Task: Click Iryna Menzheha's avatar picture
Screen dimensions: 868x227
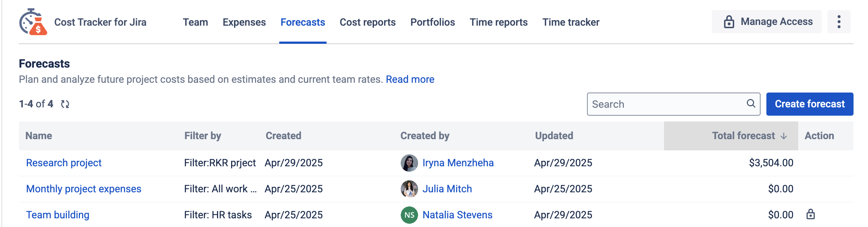Action: pyautogui.click(x=409, y=163)
